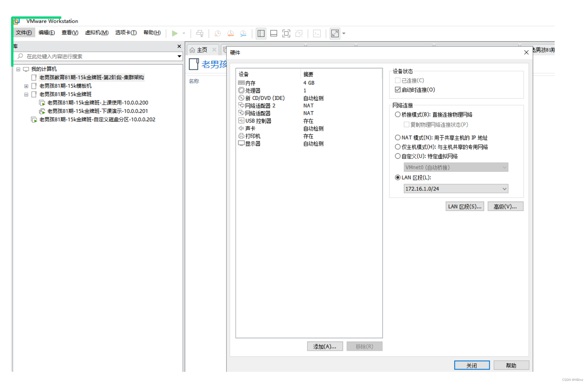Click the library search input field
The width and height of the screenshot is (588, 384).
click(98, 56)
